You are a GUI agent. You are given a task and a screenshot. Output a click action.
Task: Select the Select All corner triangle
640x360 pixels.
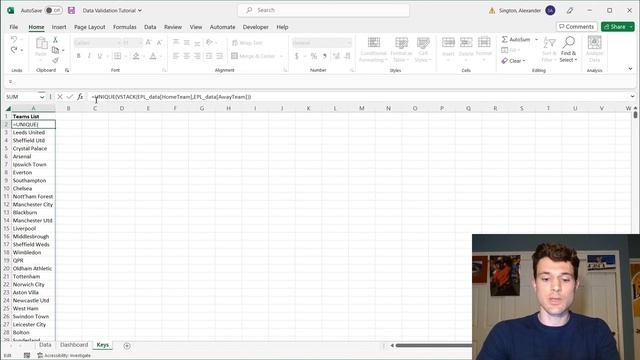click(x=8, y=109)
